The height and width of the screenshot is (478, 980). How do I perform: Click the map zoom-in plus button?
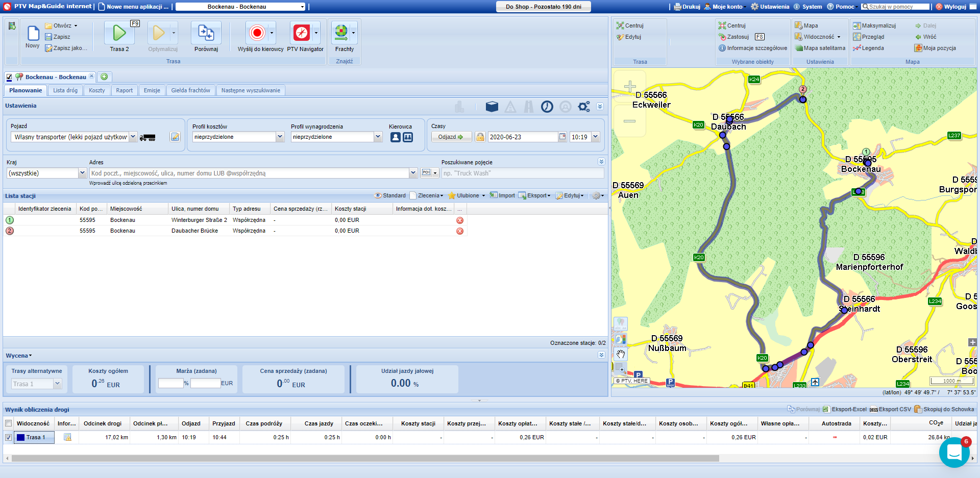click(x=630, y=86)
